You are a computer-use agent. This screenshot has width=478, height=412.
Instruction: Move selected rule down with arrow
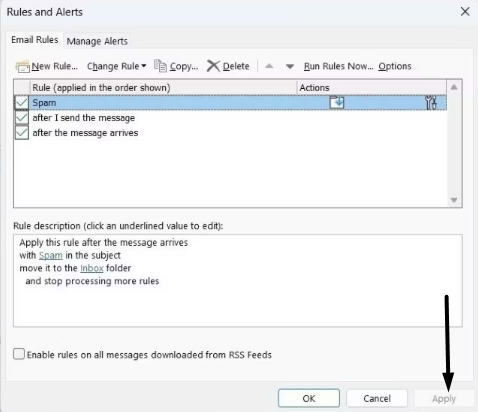click(290, 66)
